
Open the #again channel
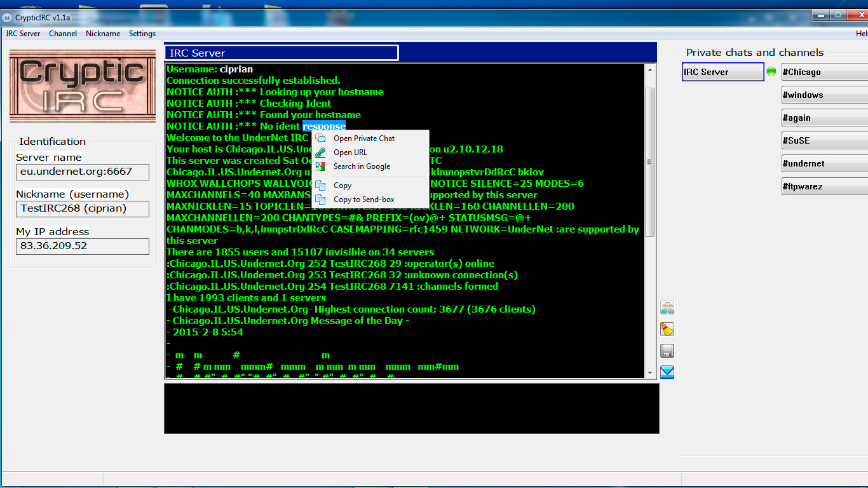click(825, 118)
